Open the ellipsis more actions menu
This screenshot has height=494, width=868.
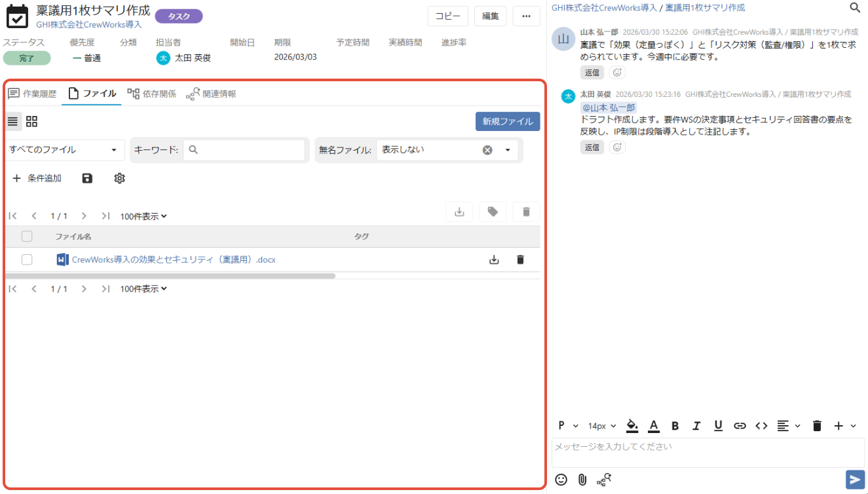(x=526, y=16)
